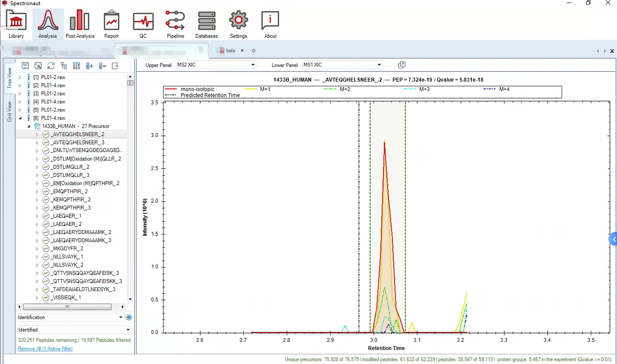Click the pop-out plot window icon
This screenshot has height=364, width=617.
coord(402,65)
